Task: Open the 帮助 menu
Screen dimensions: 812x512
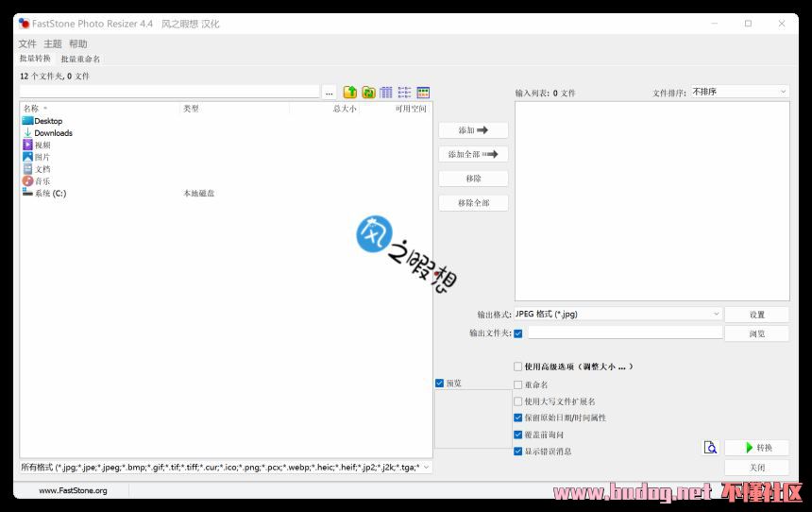Action: [x=78, y=44]
